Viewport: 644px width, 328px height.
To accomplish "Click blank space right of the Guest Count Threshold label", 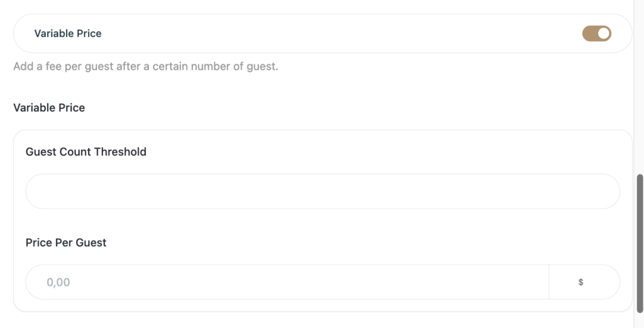I will click(377, 152).
